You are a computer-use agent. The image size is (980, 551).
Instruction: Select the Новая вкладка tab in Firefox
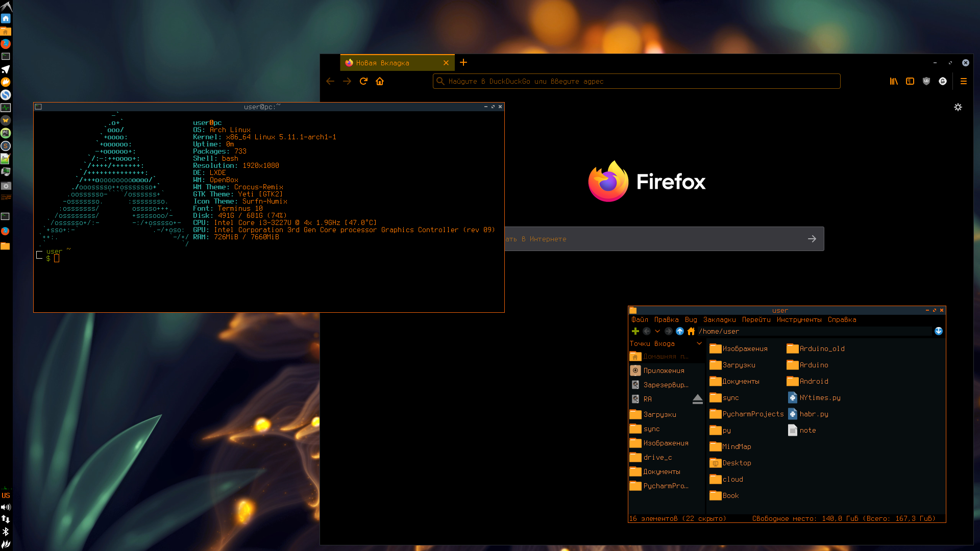pyautogui.click(x=397, y=63)
